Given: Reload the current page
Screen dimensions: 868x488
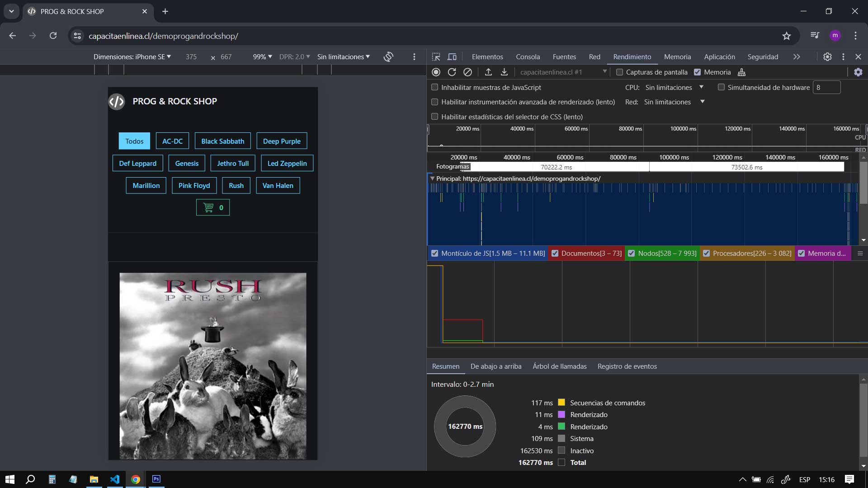Looking at the screenshot, I should pyautogui.click(x=53, y=35).
